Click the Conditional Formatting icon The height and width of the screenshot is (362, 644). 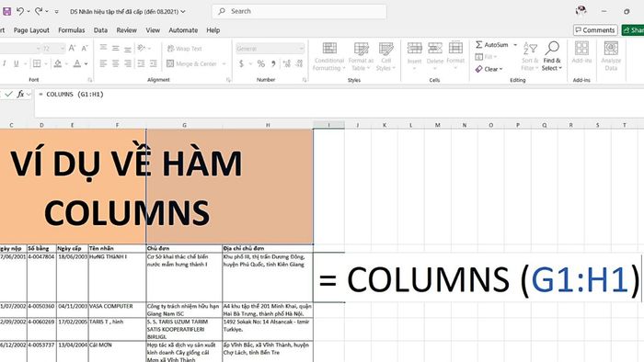[329, 49]
